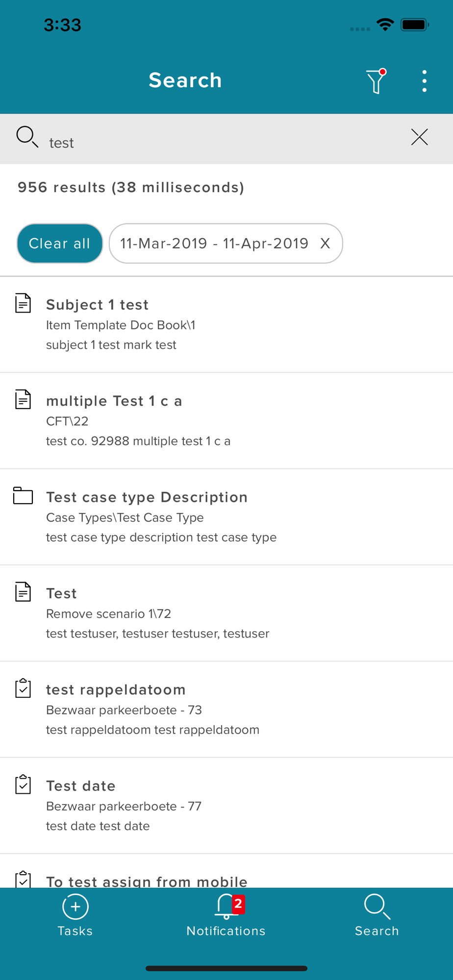Screen dimensions: 453x980
Task: Remove the 11-Mar-2019 date filter chip
Action: pos(325,244)
